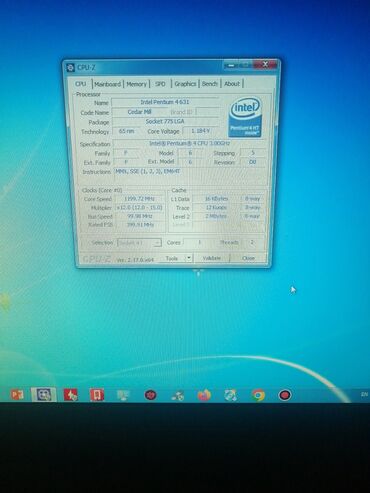Click the CPU-Z taskbar icon
The height and width of the screenshot is (493, 370).
[44, 395]
